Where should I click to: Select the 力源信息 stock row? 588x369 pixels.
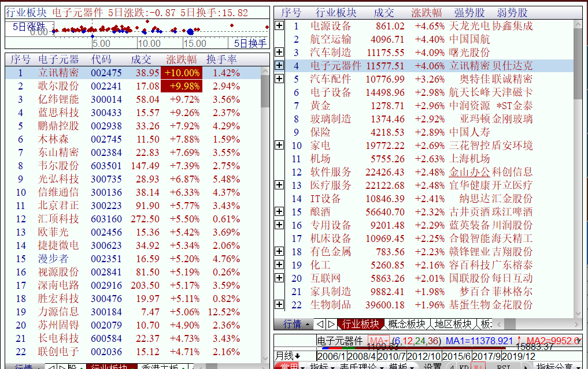click(x=133, y=312)
